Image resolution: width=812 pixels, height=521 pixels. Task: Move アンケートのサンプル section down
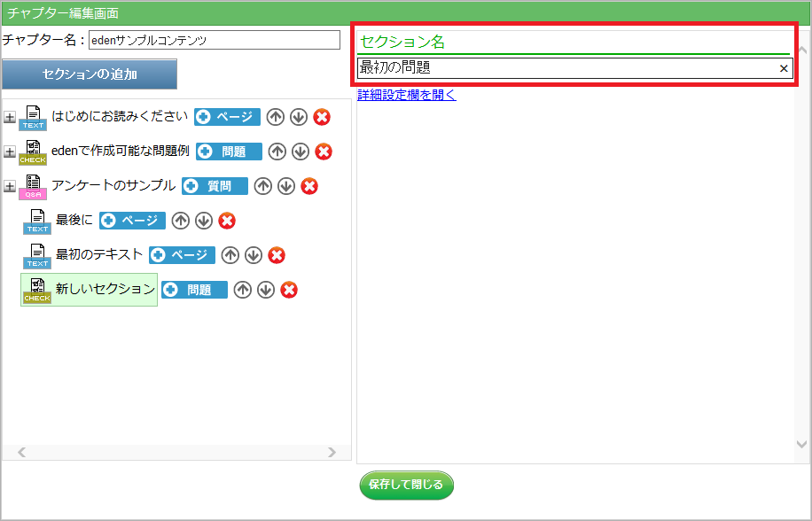click(x=285, y=186)
